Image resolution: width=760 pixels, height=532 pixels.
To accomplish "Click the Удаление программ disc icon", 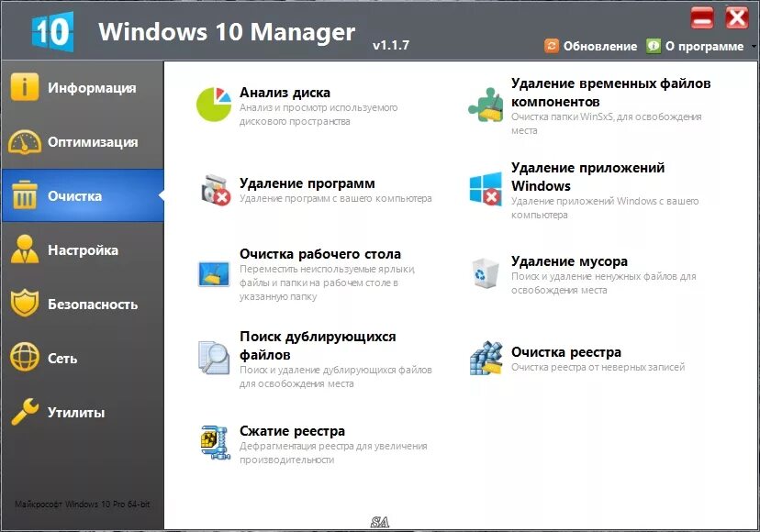I will (215, 190).
